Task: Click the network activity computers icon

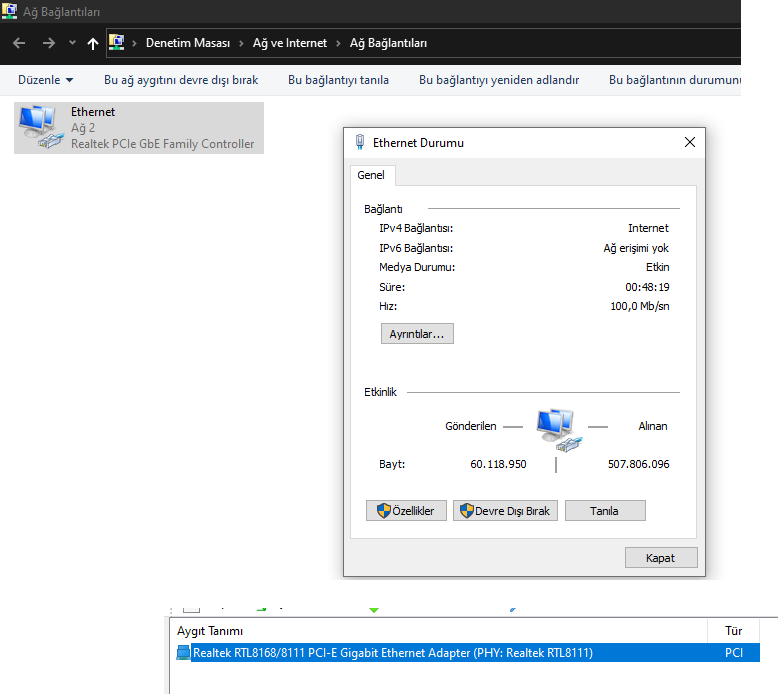Action: (x=559, y=430)
